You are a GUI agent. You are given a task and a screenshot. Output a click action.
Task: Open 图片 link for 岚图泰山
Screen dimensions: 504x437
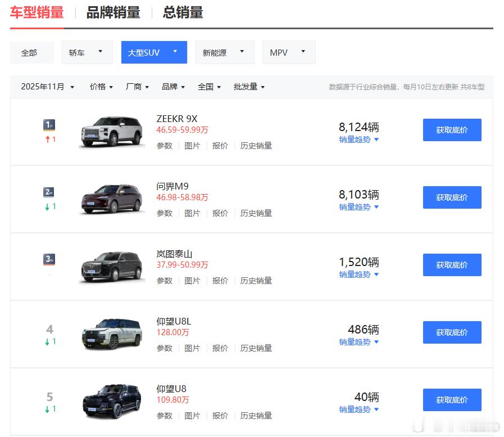192,281
